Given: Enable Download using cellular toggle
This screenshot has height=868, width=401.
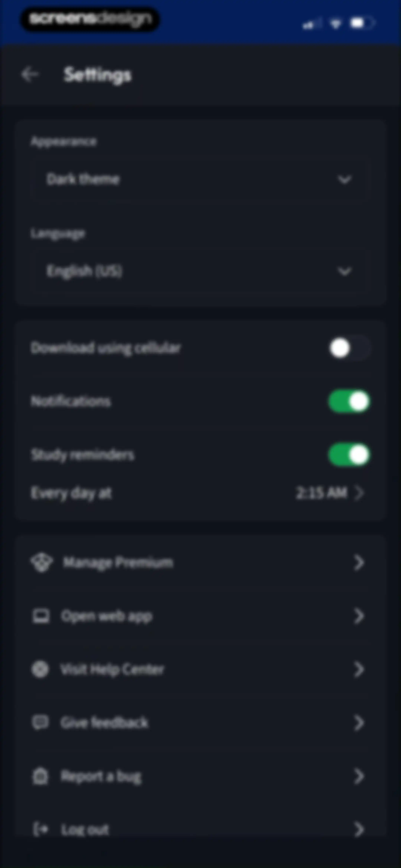Looking at the screenshot, I should (x=349, y=348).
